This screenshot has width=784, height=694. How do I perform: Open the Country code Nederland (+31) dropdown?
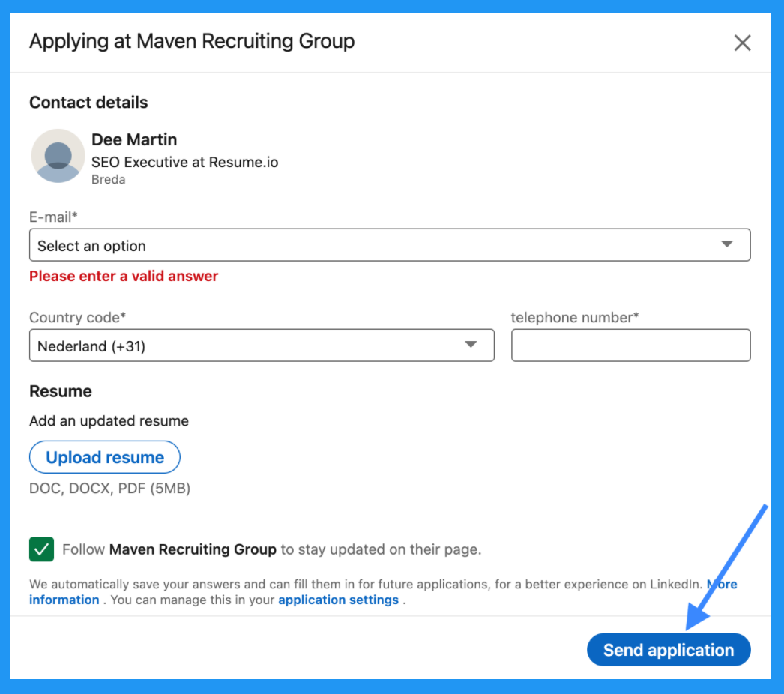262,346
